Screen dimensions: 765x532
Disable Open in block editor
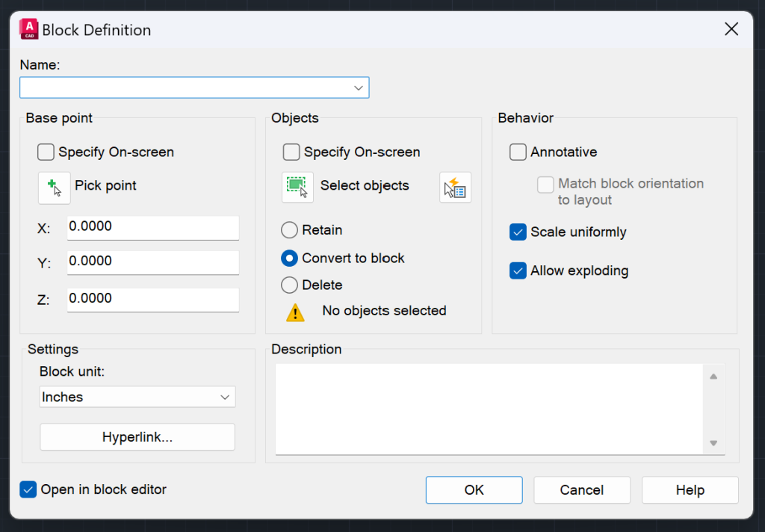[x=28, y=489]
